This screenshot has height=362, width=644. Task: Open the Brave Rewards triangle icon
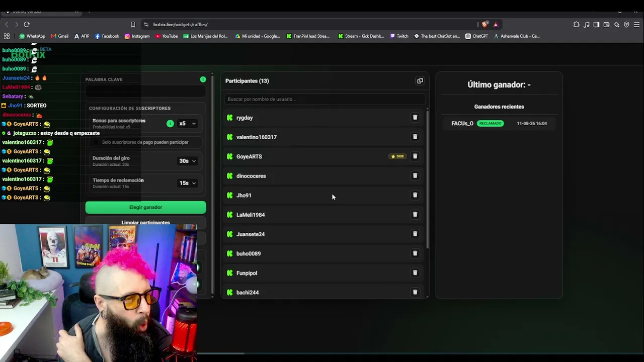[496, 24]
